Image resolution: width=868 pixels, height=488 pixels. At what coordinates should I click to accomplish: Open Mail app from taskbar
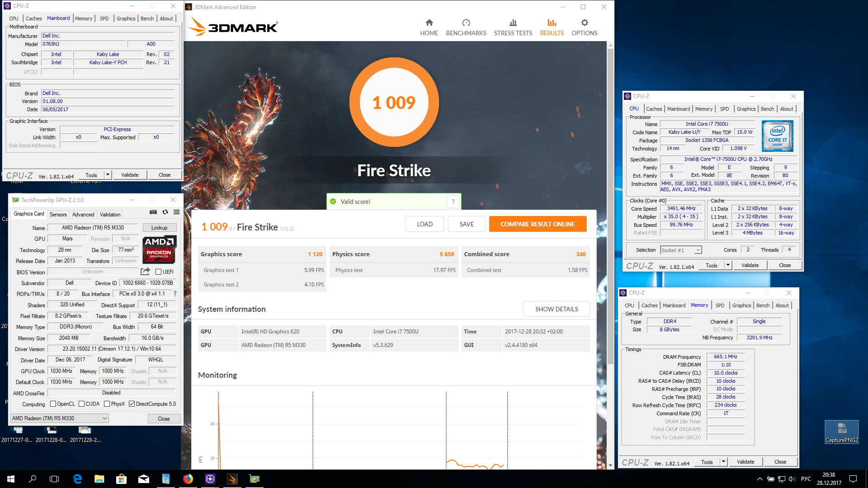(x=144, y=479)
